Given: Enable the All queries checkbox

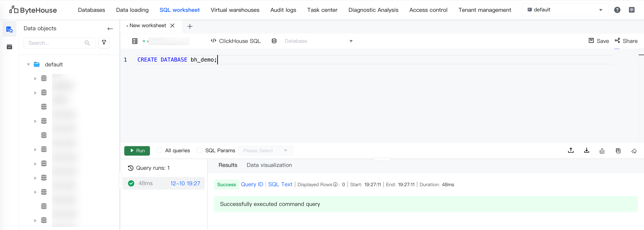Looking at the screenshot, I should tap(159, 150).
